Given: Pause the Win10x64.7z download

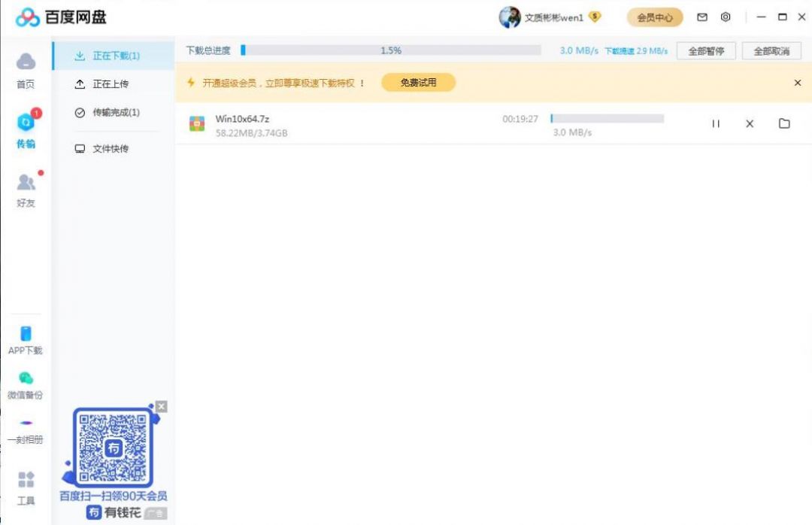Looking at the screenshot, I should (716, 124).
